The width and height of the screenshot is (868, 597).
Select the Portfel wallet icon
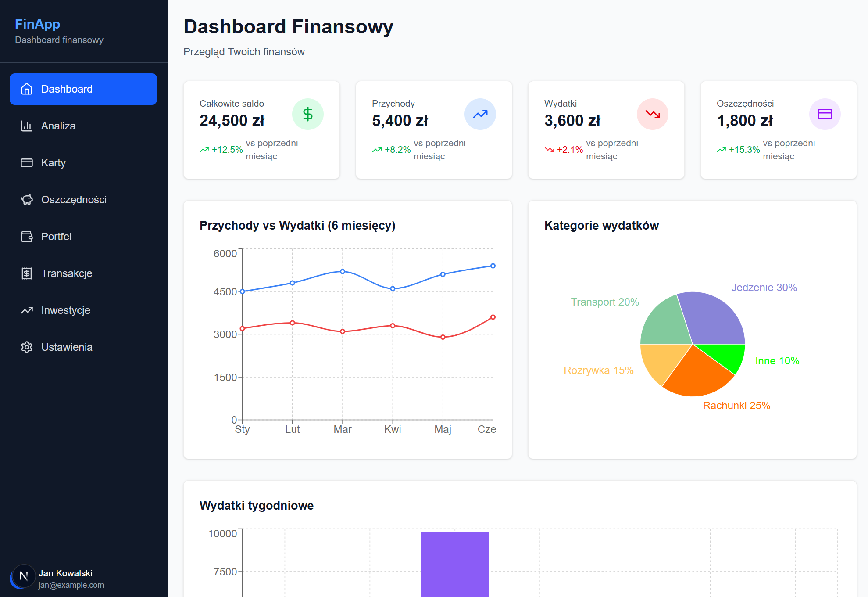tap(27, 236)
